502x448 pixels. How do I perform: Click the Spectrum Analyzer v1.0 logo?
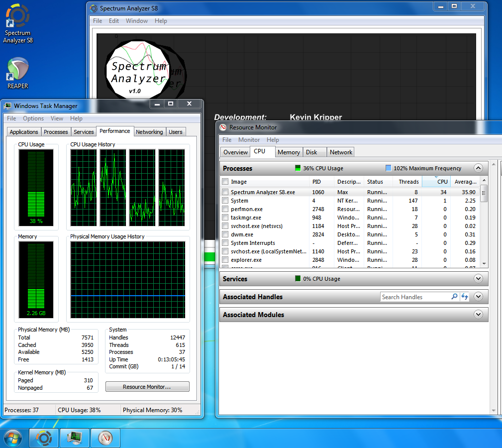pos(138,70)
